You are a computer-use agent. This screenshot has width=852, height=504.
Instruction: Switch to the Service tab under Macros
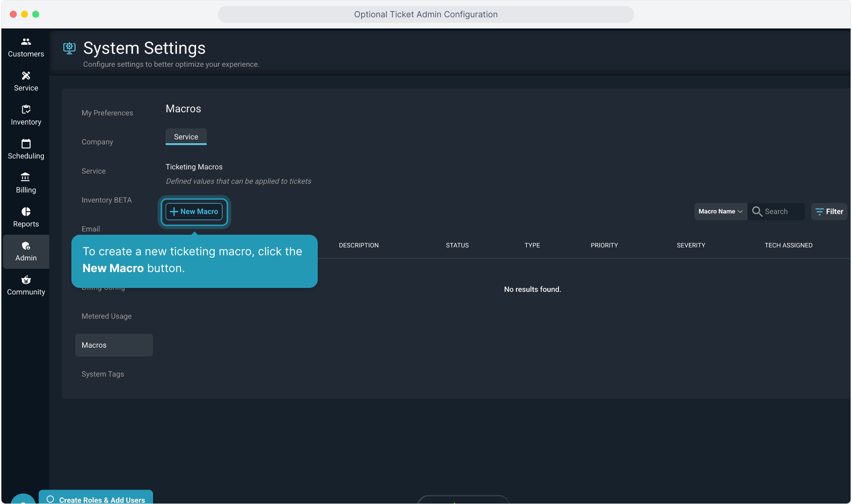tap(186, 137)
